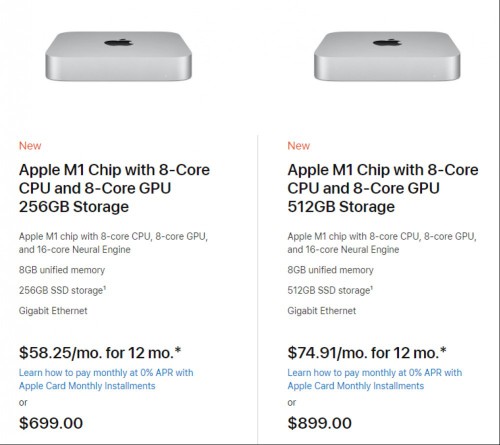Click the footnote marker after 512GB SSD storage
This screenshot has width=500, height=445.
pos(372,287)
